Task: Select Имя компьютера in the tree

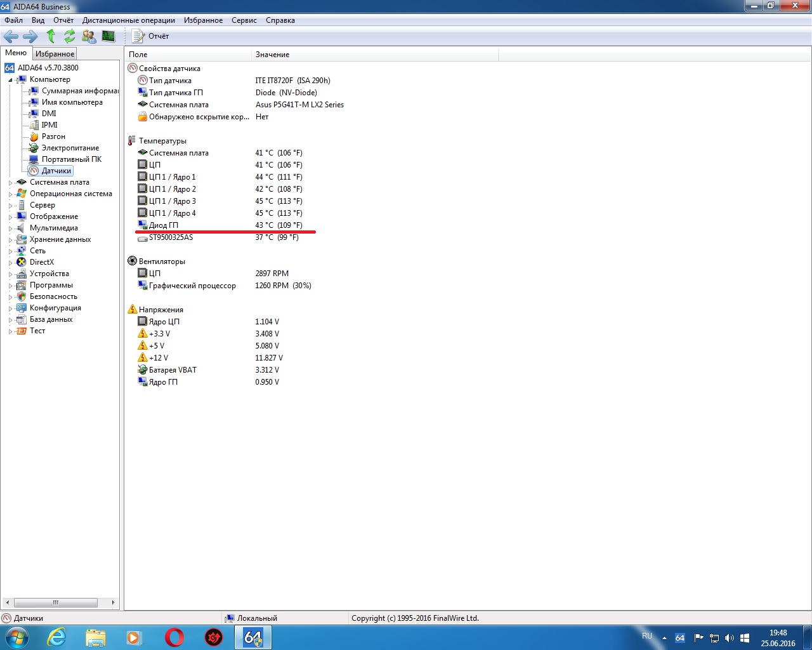Action: (x=72, y=102)
